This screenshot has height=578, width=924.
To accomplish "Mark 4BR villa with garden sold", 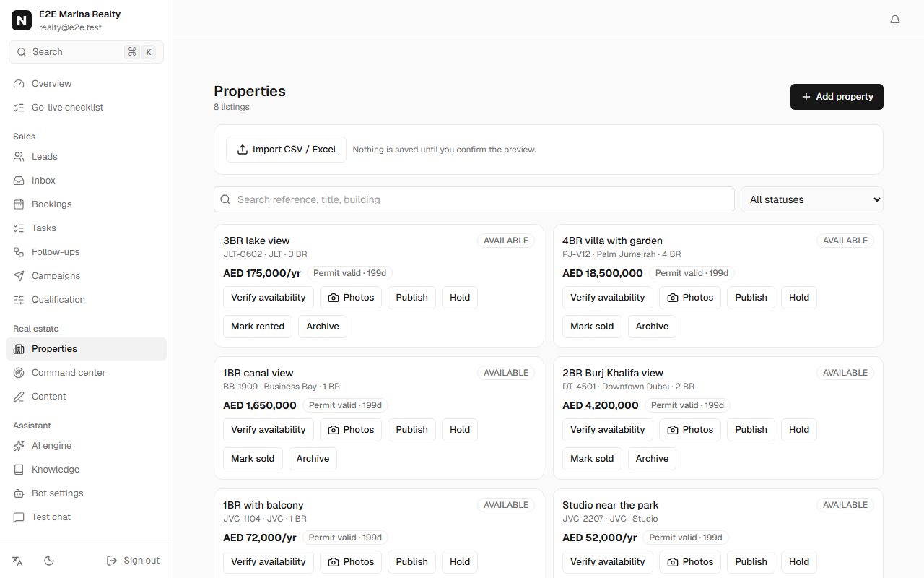I will [592, 327].
